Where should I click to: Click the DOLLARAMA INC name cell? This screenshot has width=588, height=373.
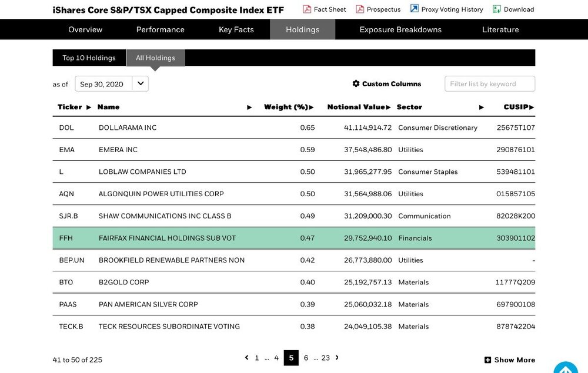[x=128, y=127]
